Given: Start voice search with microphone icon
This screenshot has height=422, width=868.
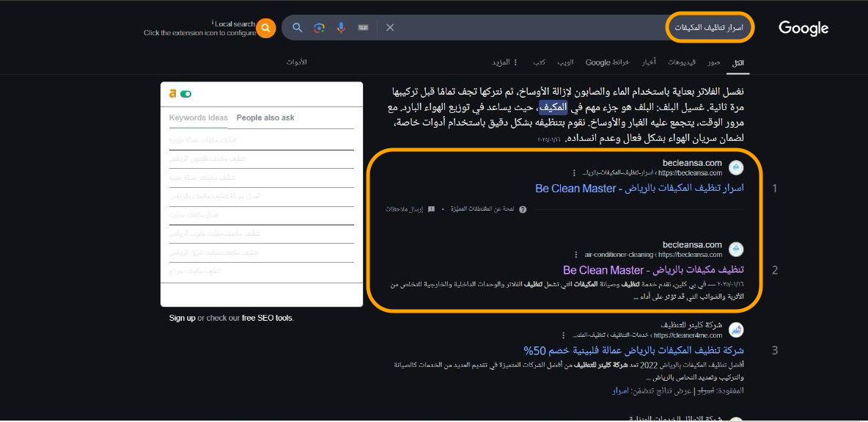Looking at the screenshot, I should 341,28.
